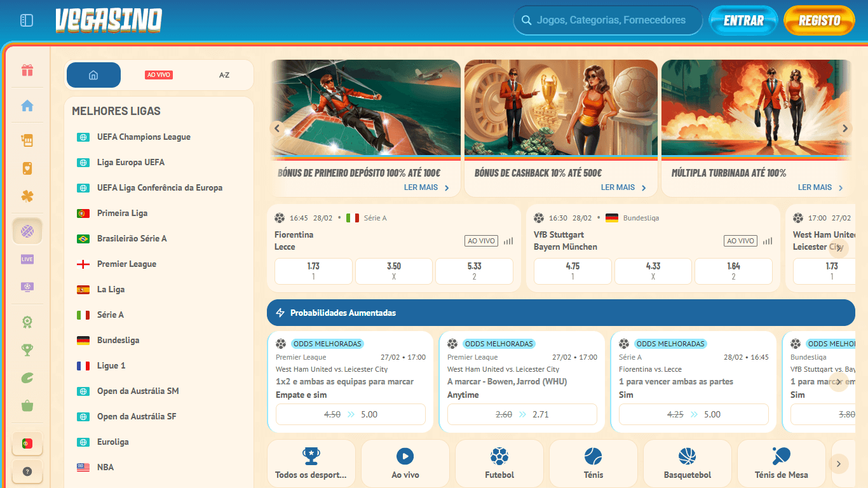Go to previous banner with left arrow
868x488 pixels.
pos(276,128)
